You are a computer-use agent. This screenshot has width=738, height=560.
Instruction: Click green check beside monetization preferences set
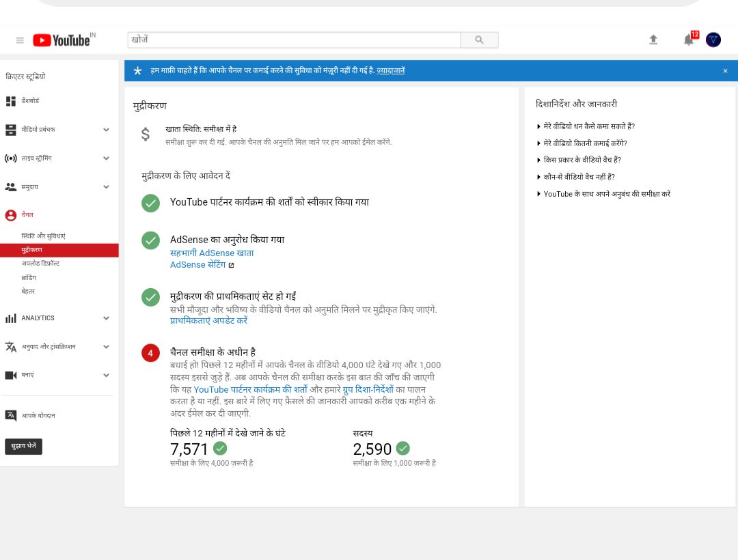(x=150, y=297)
